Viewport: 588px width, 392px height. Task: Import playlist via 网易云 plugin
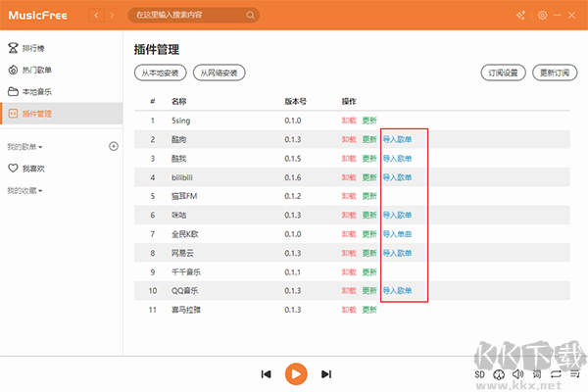tap(397, 253)
